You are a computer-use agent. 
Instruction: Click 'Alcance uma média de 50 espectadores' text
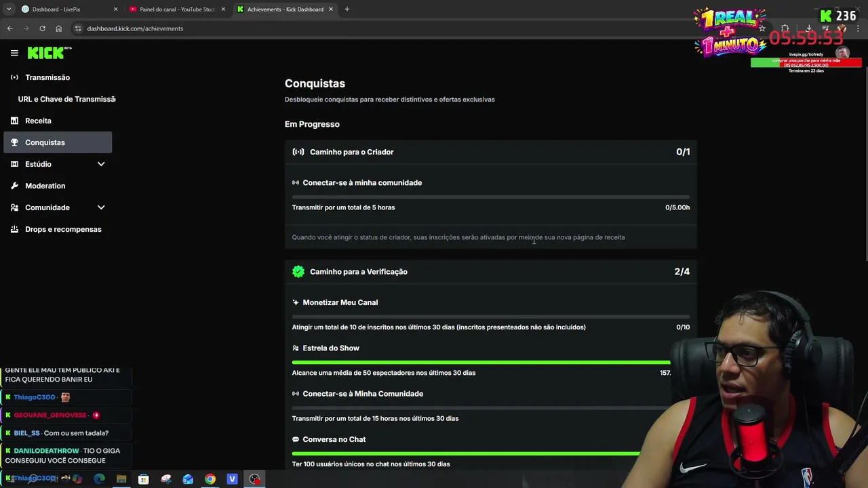coord(384,373)
